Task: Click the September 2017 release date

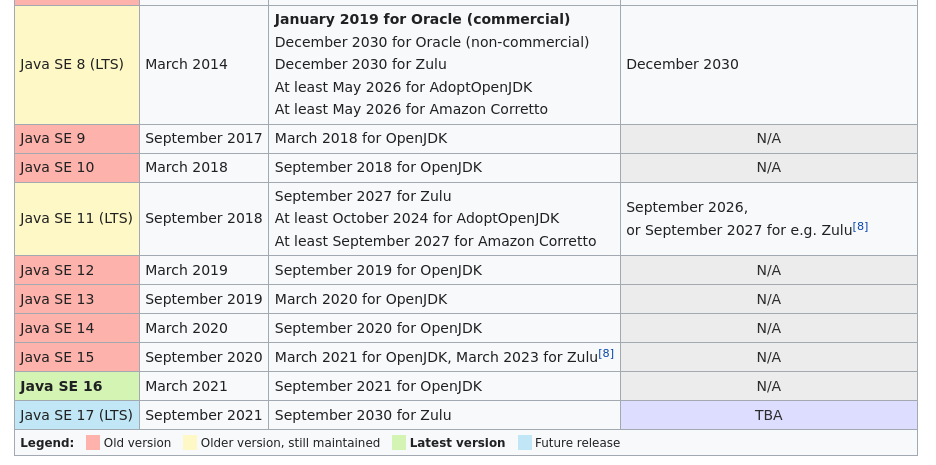Action: coord(204,138)
